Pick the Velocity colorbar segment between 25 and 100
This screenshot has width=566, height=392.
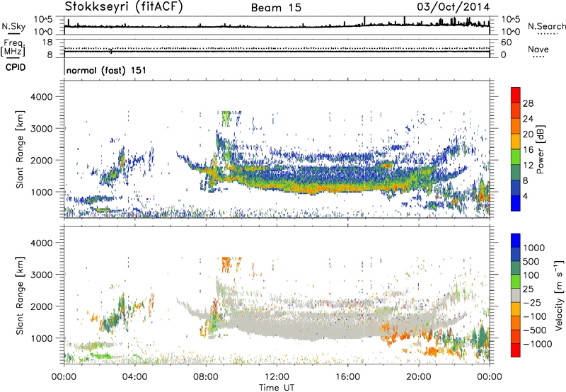(516, 282)
